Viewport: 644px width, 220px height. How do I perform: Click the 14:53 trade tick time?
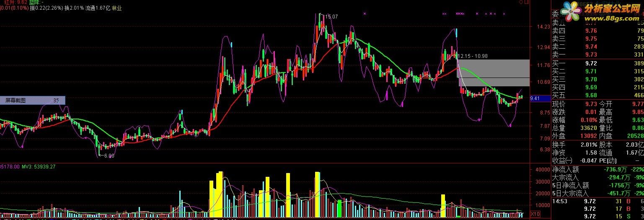(x=560, y=201)
